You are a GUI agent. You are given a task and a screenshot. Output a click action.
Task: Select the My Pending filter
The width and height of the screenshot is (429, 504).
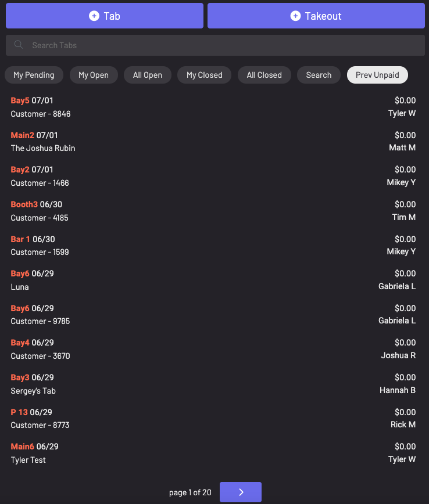pyautogui.click(x=34, y=75)
